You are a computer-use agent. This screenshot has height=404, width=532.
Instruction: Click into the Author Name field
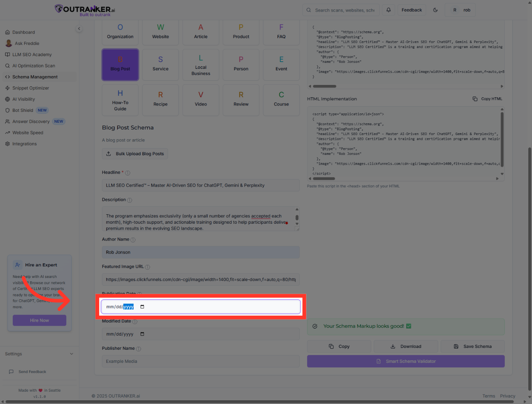pyautogui.click(x=201, y=252)
